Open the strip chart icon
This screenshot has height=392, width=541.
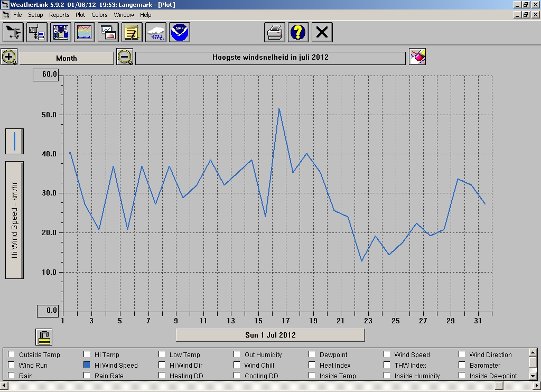pos(108,32)
